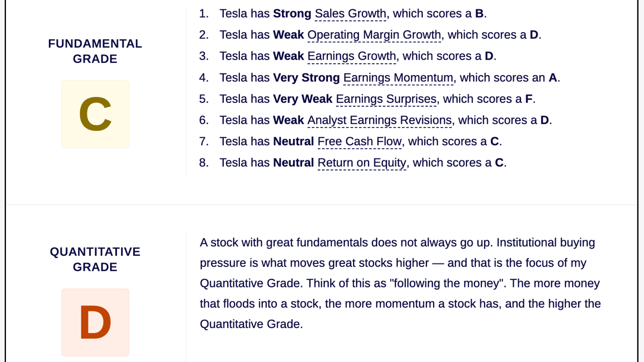The image size is (644, 362).
Task: Open the Return on Equity link
Action: click(x=362, y=163)
